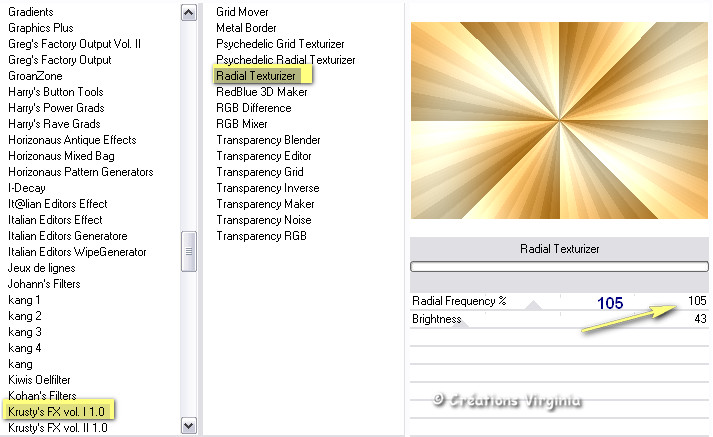Choose Transparency Grid filter

click(x=260, y=172)
